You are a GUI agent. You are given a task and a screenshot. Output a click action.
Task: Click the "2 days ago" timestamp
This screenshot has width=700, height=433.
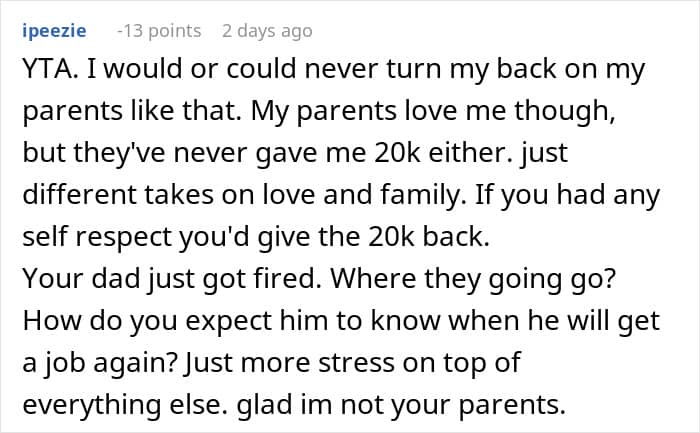[267, 31]
